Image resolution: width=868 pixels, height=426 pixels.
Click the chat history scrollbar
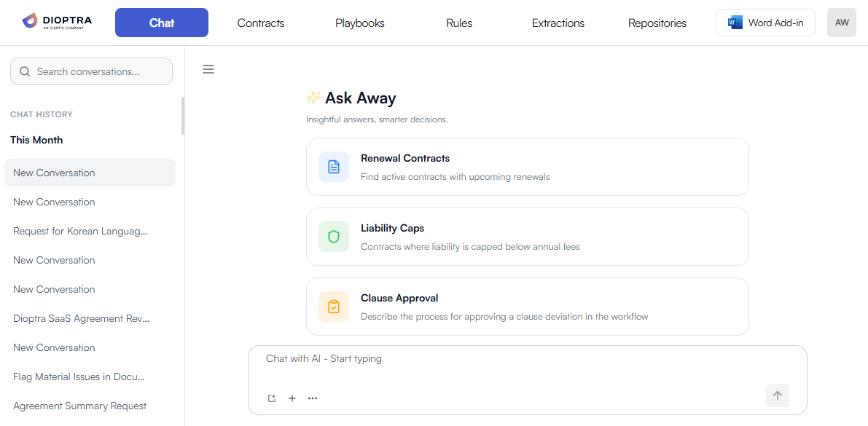pyautogui.click(x=183, y=116)
